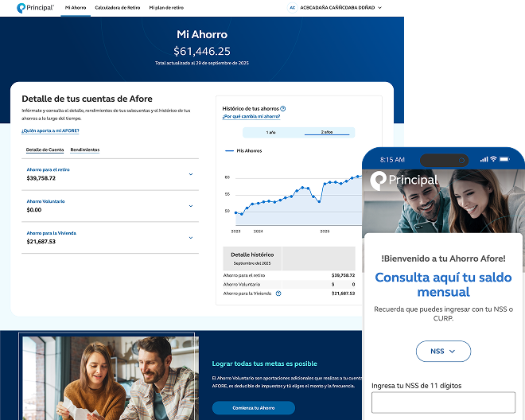Image resolution: width=525 pixels, height=420 pixels.
Task: Click the Detalle de tus cuentas de Afore heading
Action: coord(87,99)
